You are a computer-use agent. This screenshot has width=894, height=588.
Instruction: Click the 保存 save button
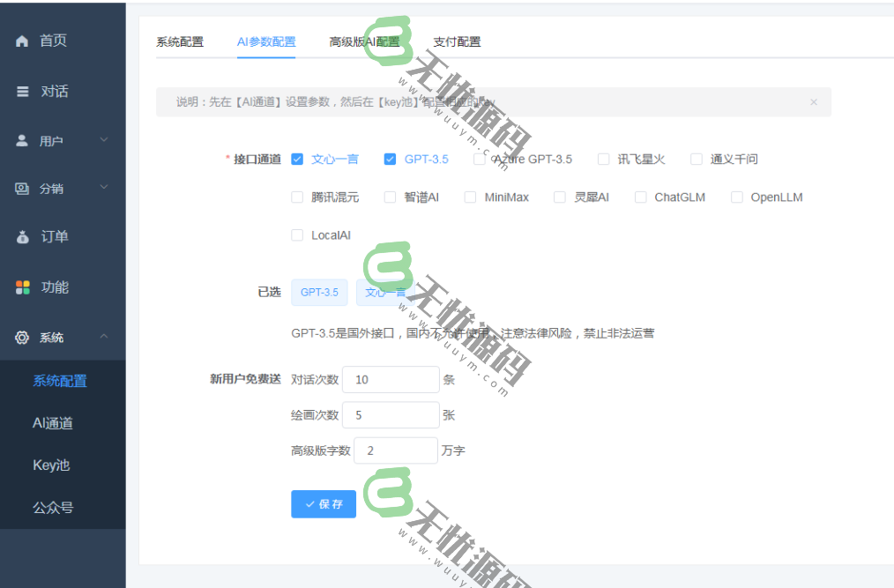pos(323,504)
